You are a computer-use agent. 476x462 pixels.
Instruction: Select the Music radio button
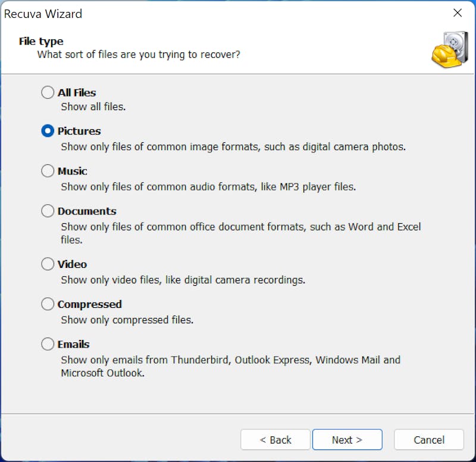48,171
